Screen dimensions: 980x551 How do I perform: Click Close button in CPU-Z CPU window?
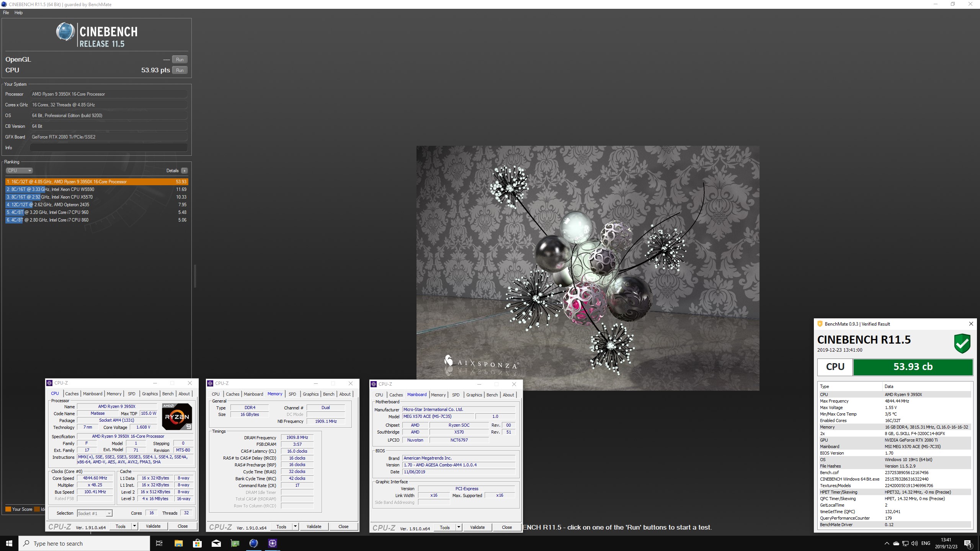click(x=183, y=526)
